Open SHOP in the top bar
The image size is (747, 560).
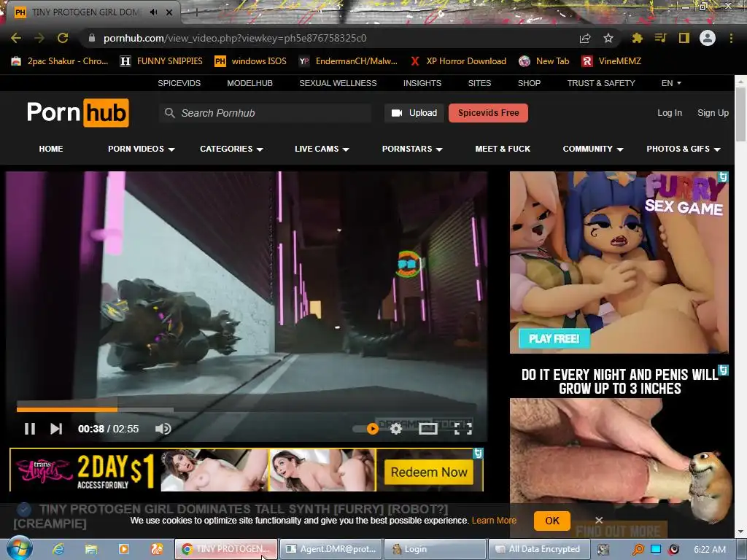pos(530,83)
